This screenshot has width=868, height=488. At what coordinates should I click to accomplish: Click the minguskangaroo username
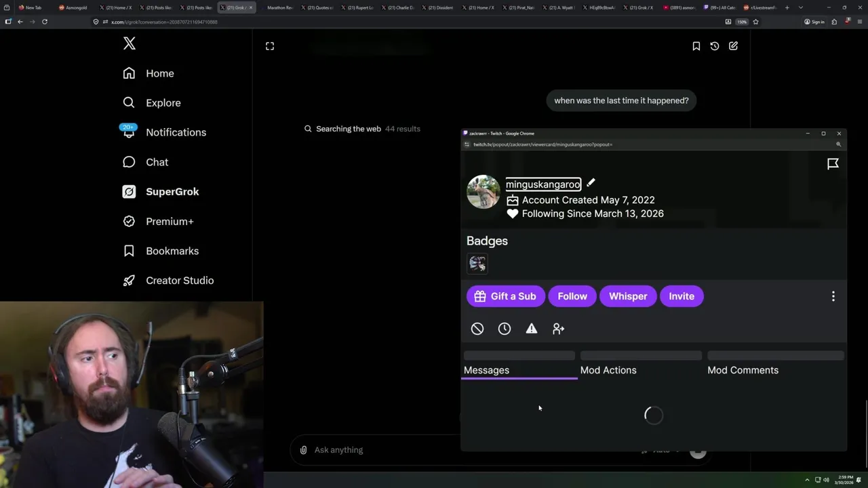[543, 184]
